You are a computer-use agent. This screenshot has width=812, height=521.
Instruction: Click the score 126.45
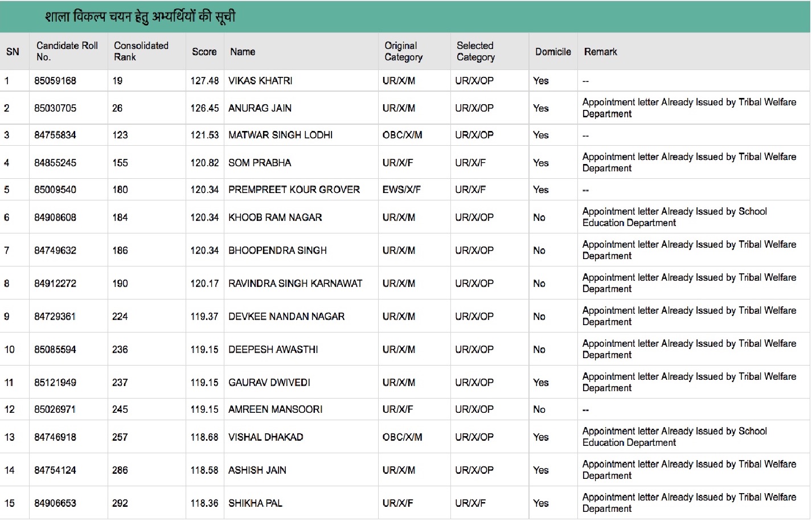[204, 108]
